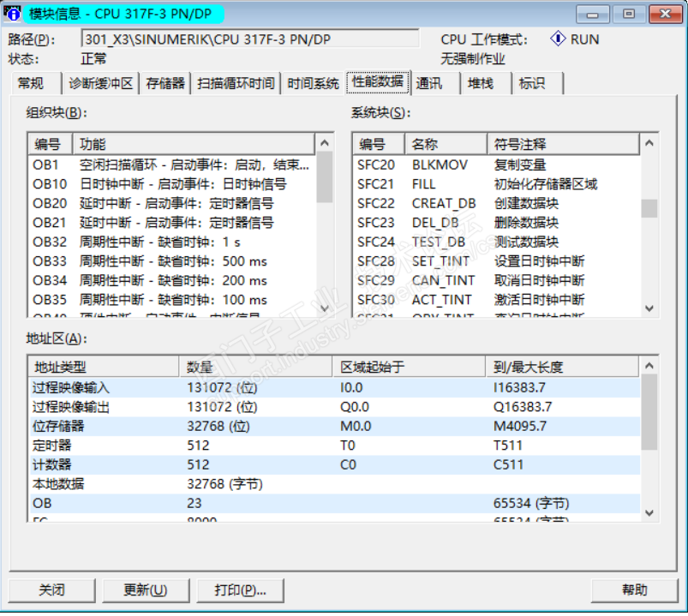This screenshot has height=616, width=688.
Task: Click down arrow of organization block list scrollbar
Action: (325, 308)
